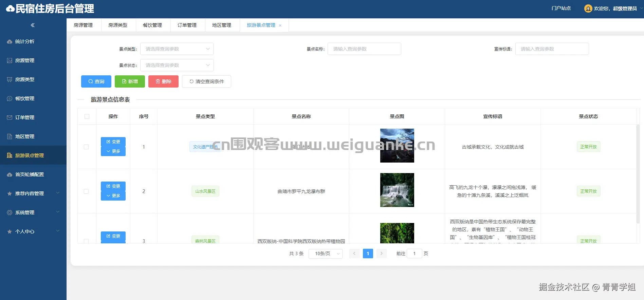
Task: Click the 景点类型 column header
Action: point(205,116)
